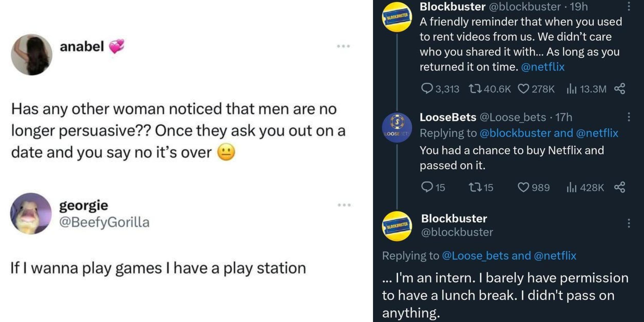
Task: Click @blockbuster link in LooseBets' replying-to line
Action: pos(515,133)
